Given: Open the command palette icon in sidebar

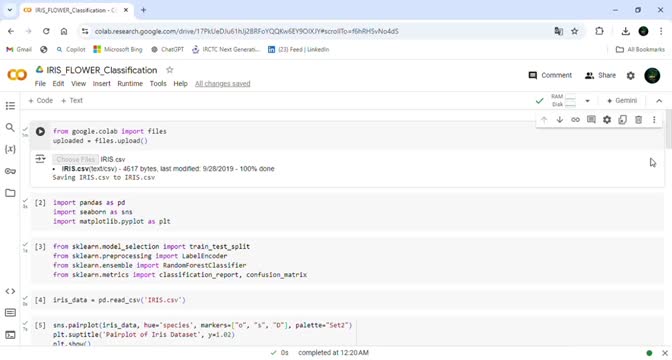Looking at the screenshot, I should click(x=10, y=313).
